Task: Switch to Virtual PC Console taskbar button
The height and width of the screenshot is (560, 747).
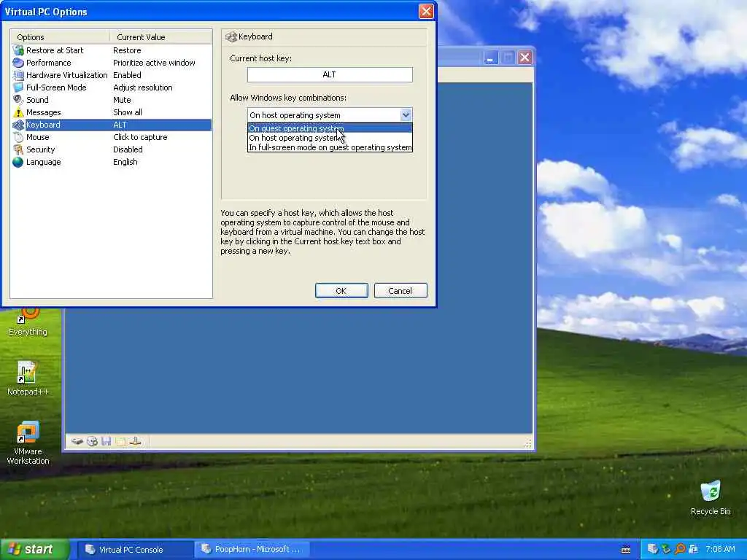Action: pyautogui.click(x=135, y=550)
